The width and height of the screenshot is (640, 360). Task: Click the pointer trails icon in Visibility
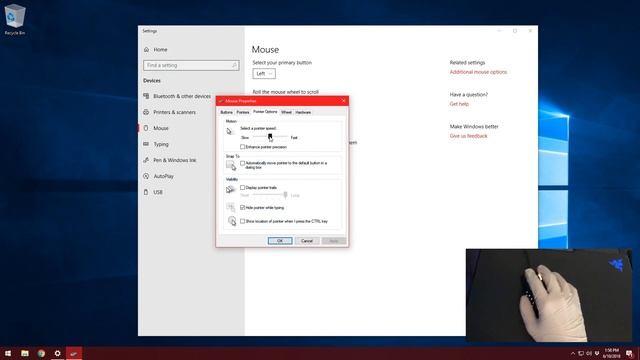coord(231,189)
